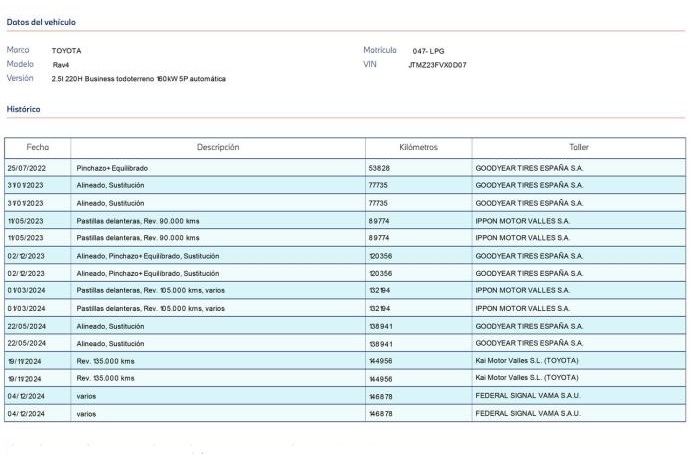Select the 2.5l 220H Business version text
Image resolution: width=690 pixels, height=460 pixels.
(x=139, y=78)
